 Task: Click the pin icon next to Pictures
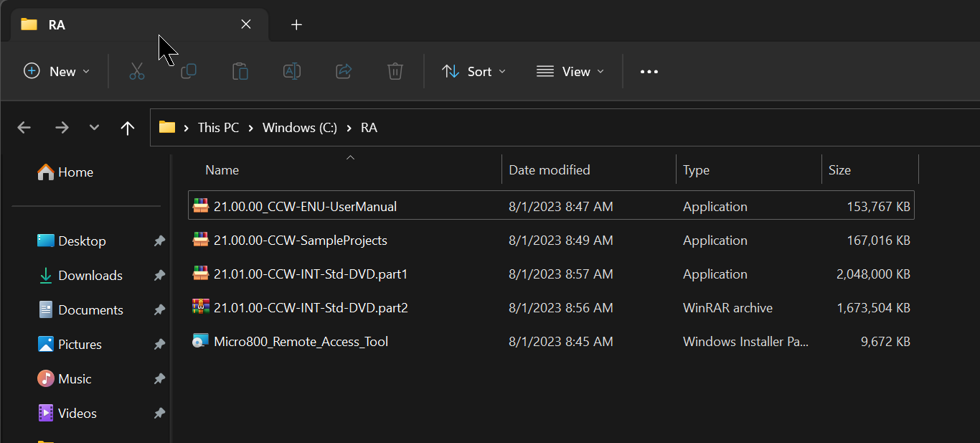point(159,345)
